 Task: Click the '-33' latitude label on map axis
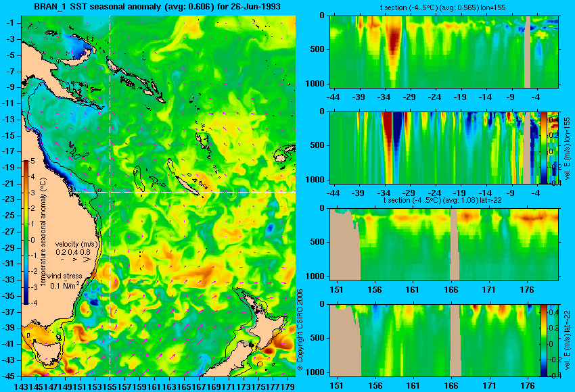8,280
